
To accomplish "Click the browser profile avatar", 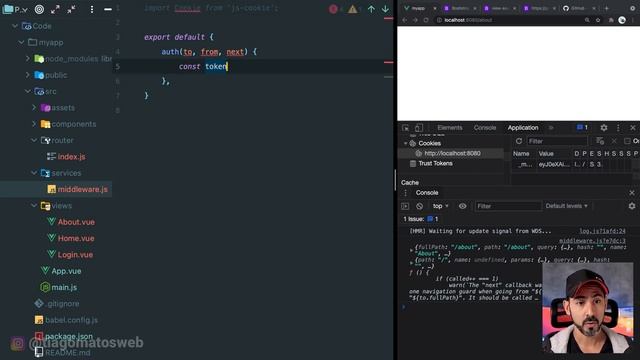I will coord(622,20).
